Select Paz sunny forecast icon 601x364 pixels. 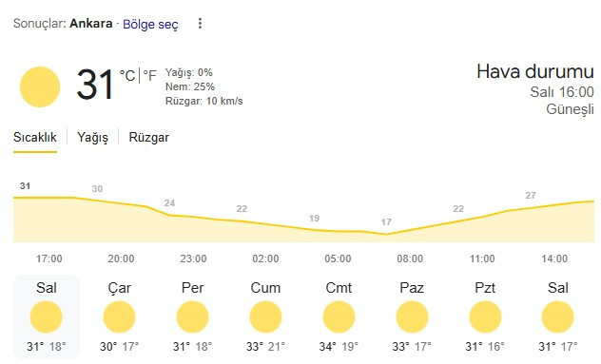pos(412,316)
